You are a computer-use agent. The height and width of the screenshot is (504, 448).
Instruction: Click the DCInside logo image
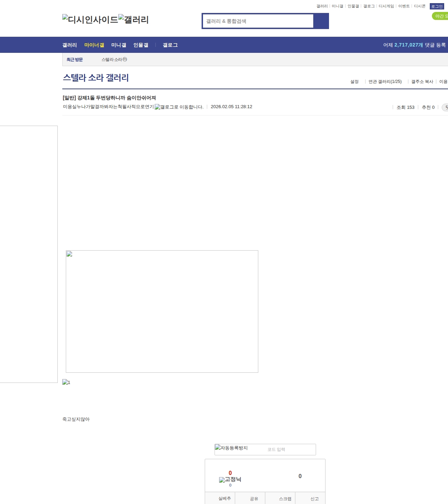[x=90, y=20]
